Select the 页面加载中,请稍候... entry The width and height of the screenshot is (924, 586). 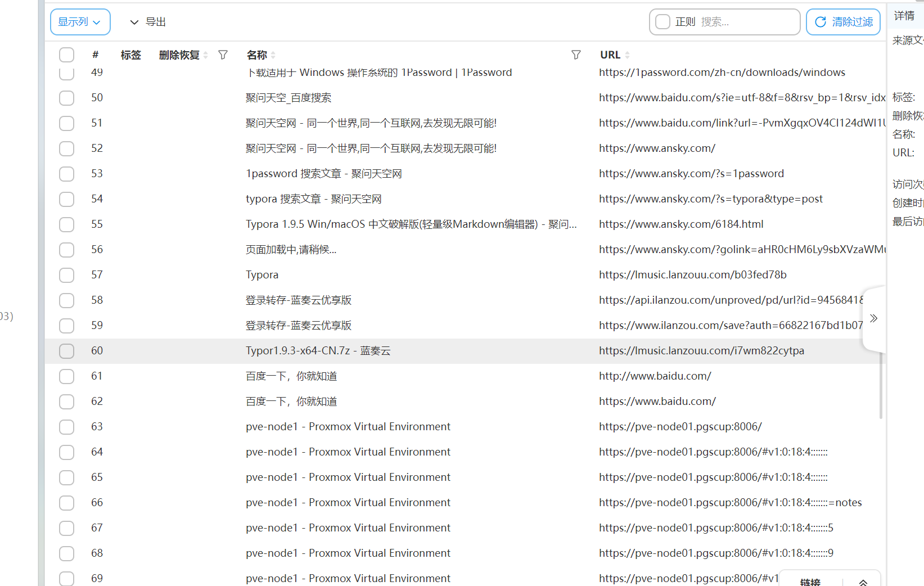(291, 250)
